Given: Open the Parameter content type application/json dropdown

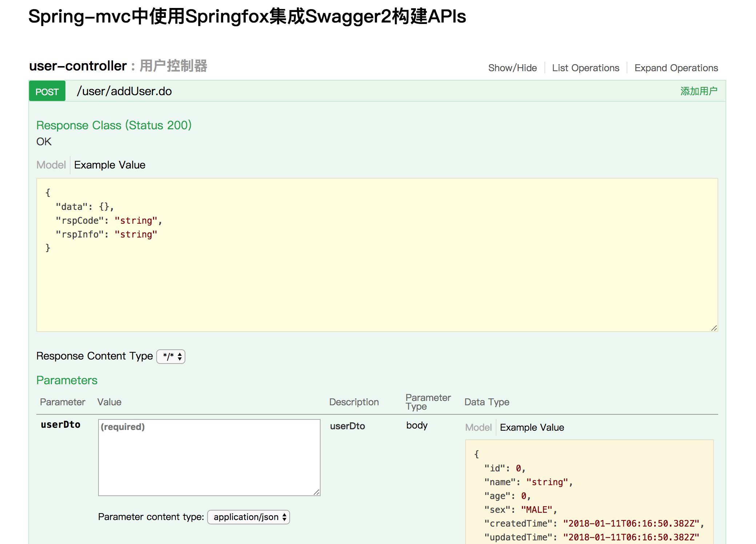Looking at the screenshot, I should tap(249, 517).
